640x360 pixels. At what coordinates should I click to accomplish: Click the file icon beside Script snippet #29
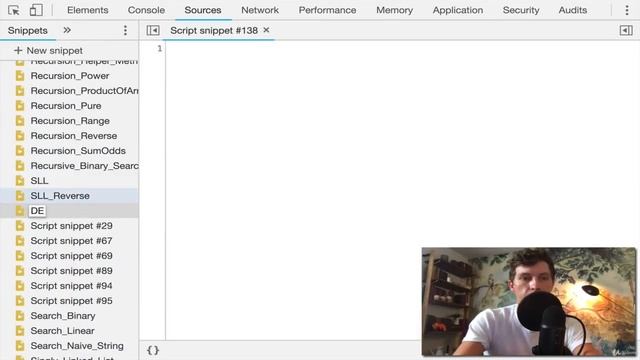coord(20,226)
